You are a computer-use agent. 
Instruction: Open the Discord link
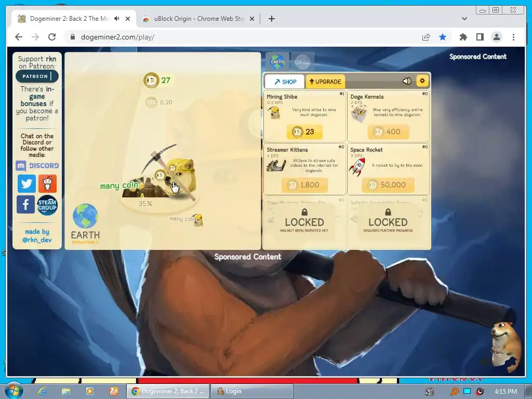(37, 166)
